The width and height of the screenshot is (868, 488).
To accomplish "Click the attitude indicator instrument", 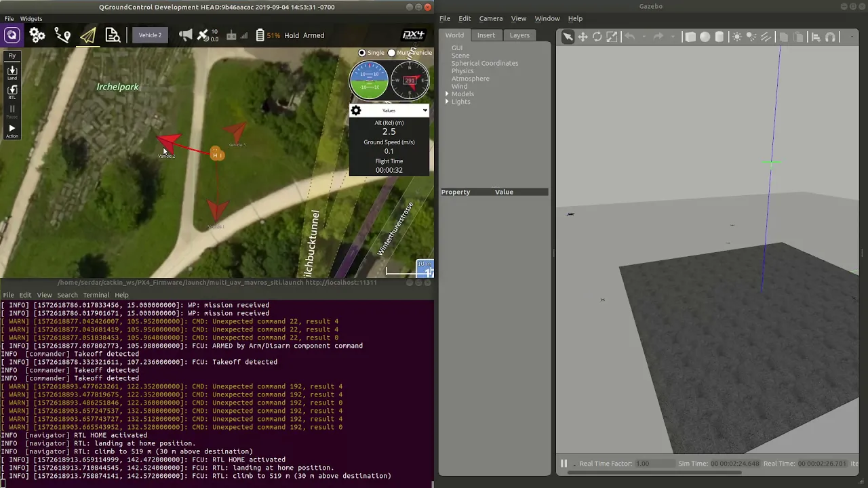I will pos(369,80).
